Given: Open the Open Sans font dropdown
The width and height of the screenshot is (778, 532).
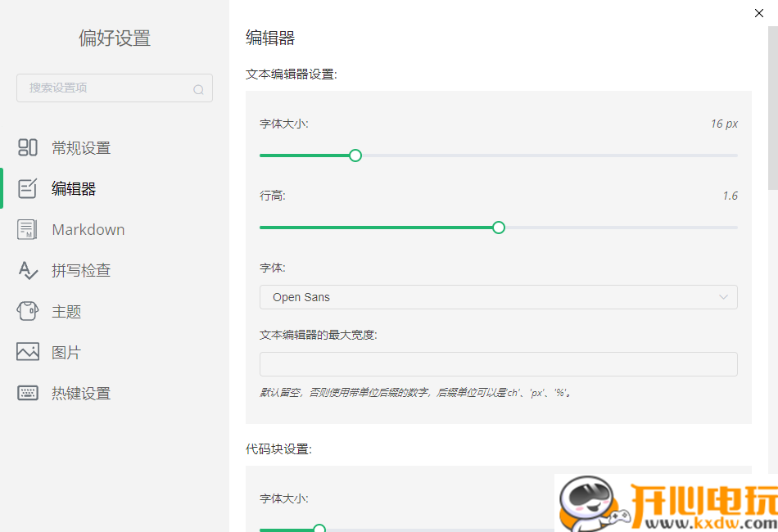Looking at the screenshot, I should tap(498, 297).
